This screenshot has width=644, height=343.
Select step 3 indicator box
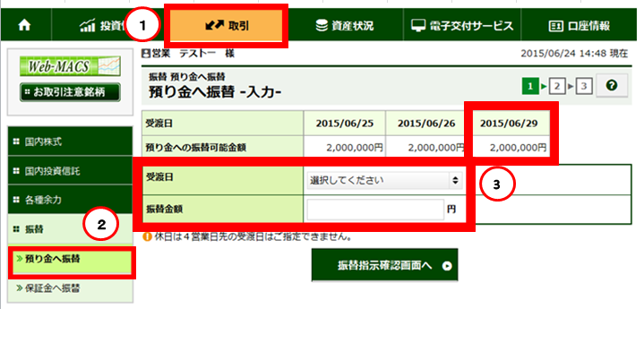pos(584,86)
